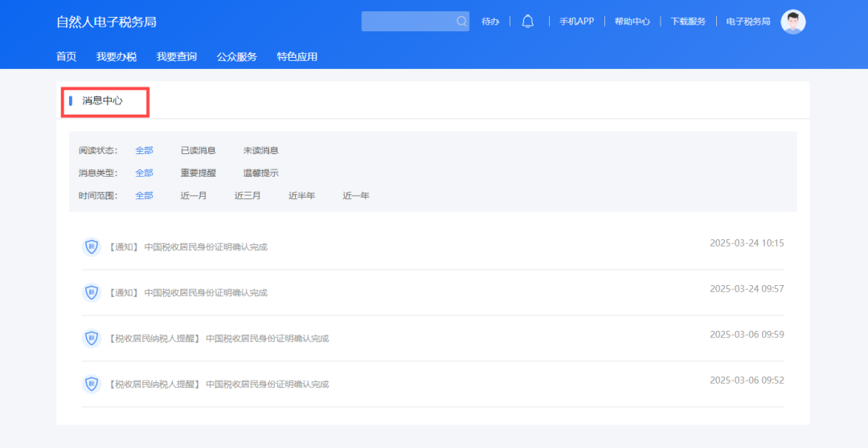Click into the top search box
Image resolution: width=868 pixels, height=448 pixels.
coord(407,22)
